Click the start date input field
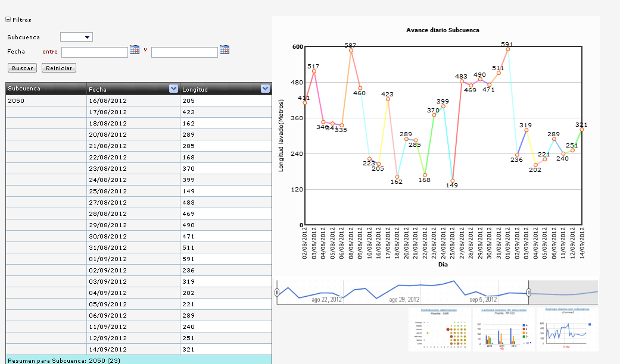 click(95, 52)
